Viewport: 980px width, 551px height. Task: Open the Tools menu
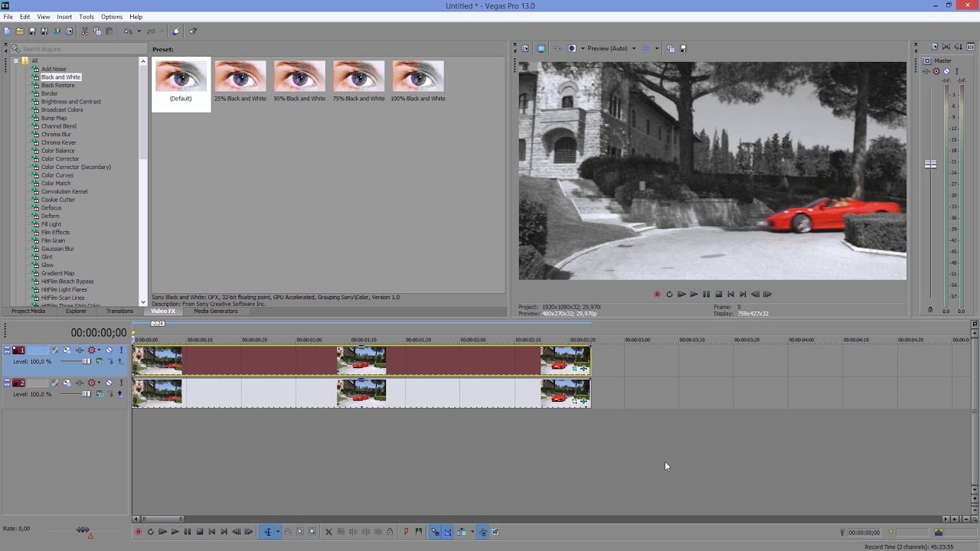click(87, 17)
